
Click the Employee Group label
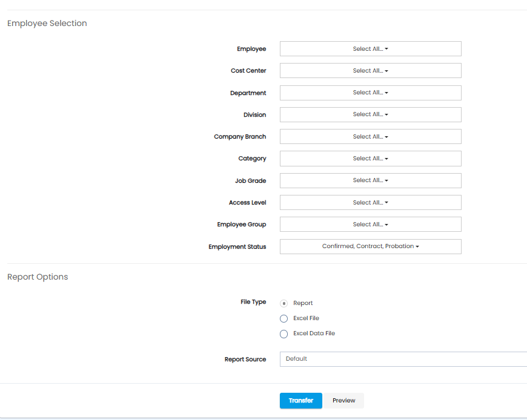tap(242, 225)
